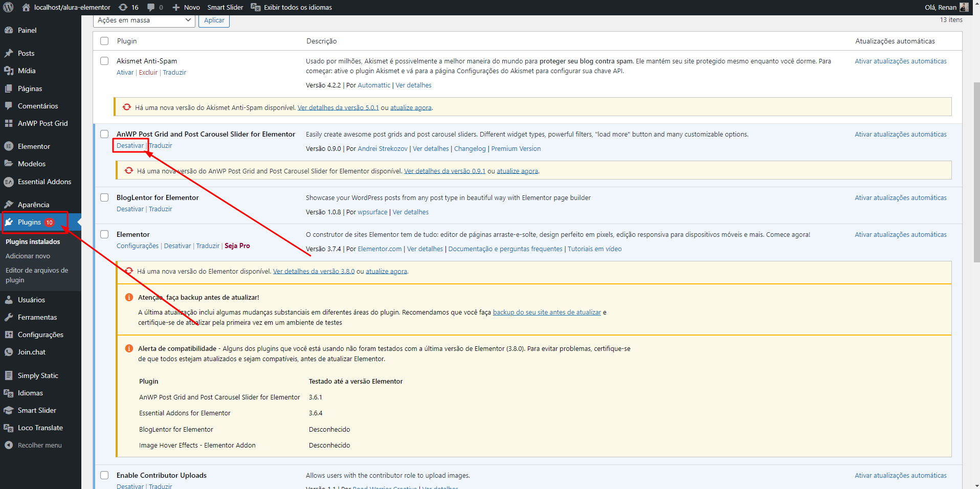Open Tutoriais em vídeo link
This screenshot has width=980, height=489.
pos(594,249)
